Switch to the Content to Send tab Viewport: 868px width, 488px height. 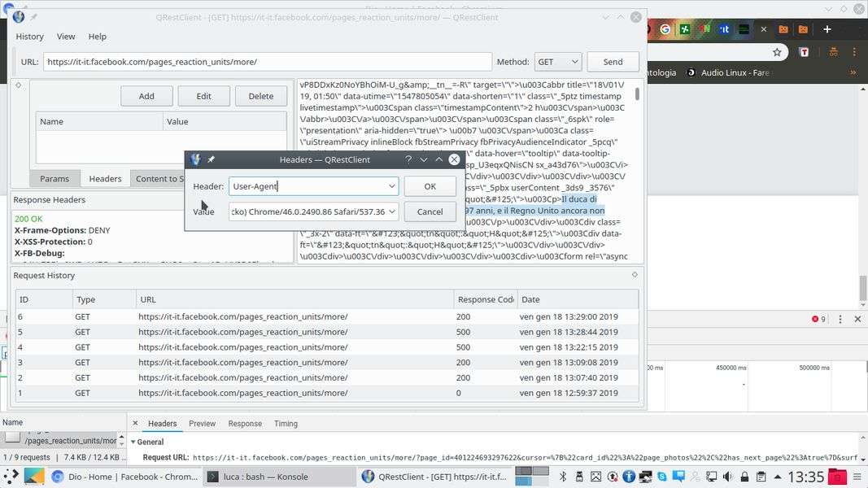point(159,179)
